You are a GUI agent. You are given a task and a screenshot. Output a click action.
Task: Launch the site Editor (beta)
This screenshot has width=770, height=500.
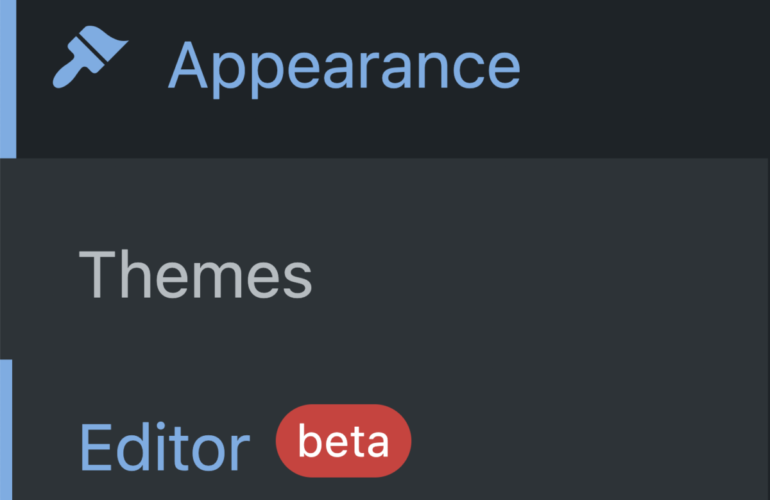(x=164, y=446)
